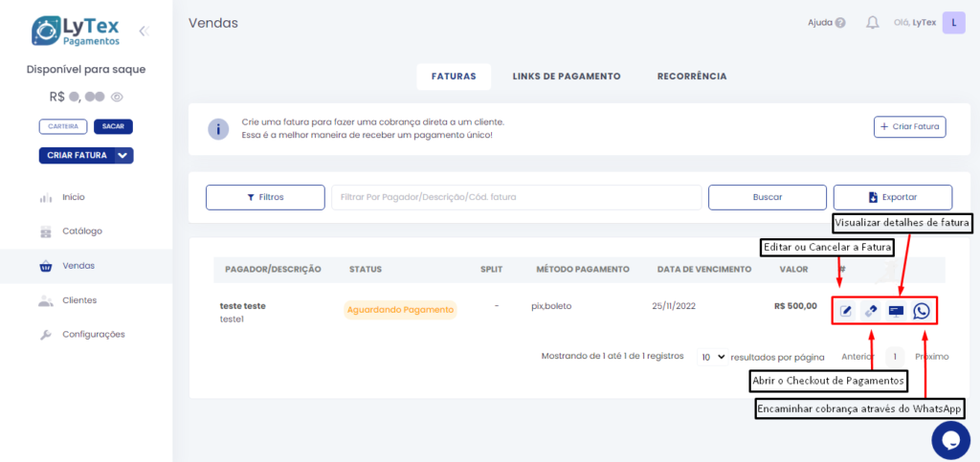View invoice details card icon
Image resolution: width=980 pixels, height=462 pixels.
896,311
